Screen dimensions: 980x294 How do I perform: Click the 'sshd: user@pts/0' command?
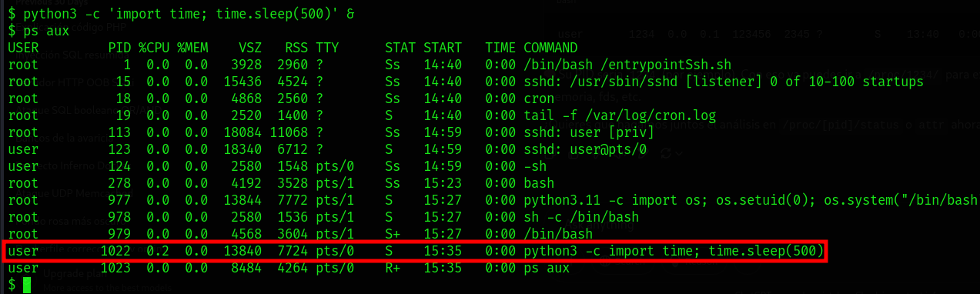[585, 149]
